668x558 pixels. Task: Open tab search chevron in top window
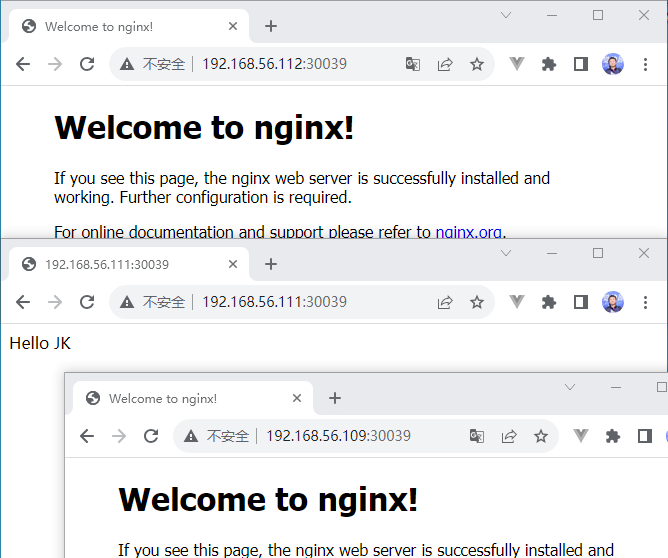point(506,15)
